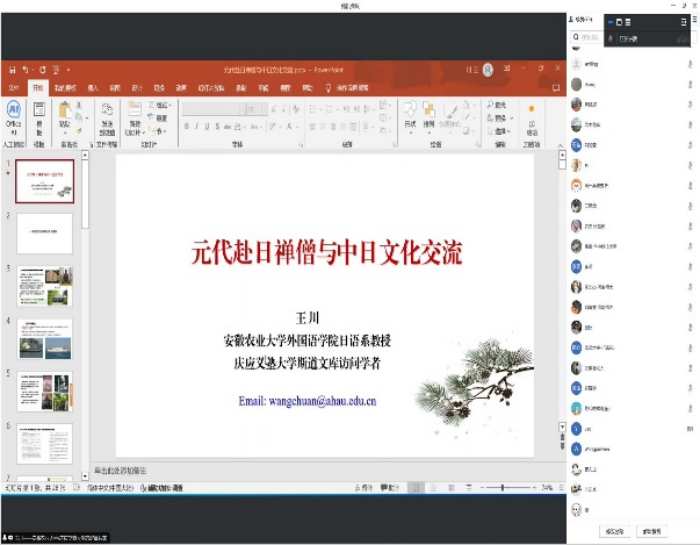Toggle Bold formatting in the Font group
The image size is (700, 545).
coord(187,127)
